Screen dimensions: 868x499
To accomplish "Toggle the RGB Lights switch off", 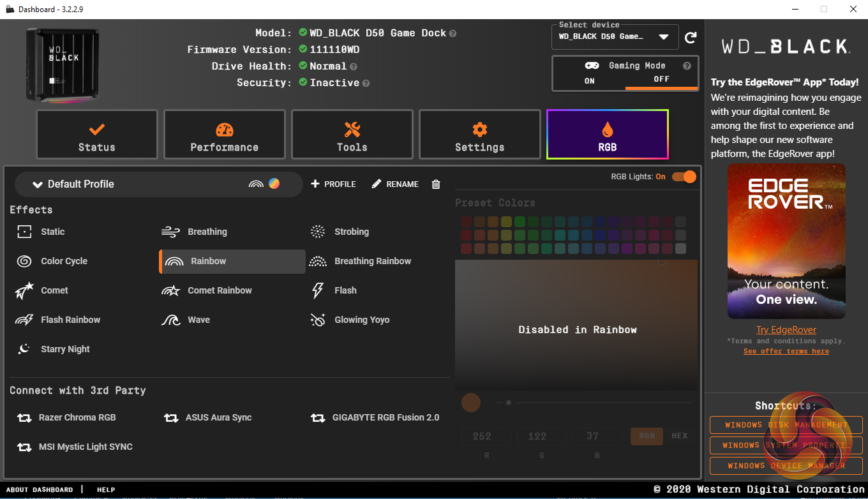I will (684, 177).
